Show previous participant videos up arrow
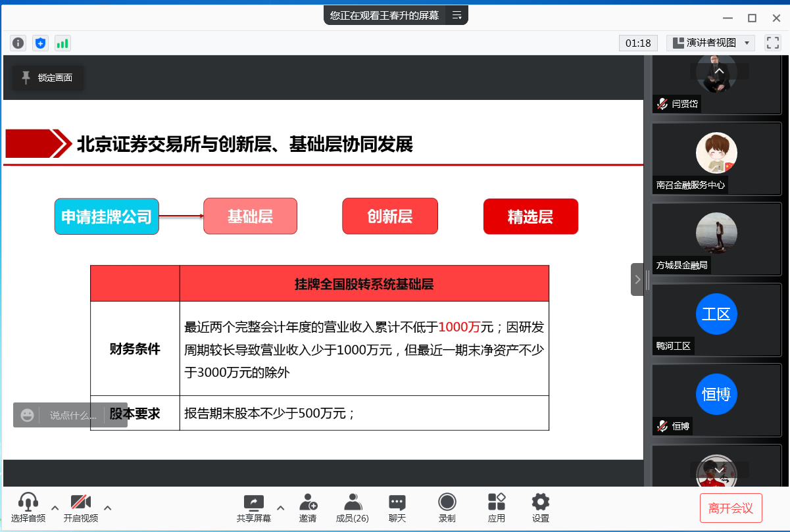The width and height of the screenshot is (790, 532). (720, 71)
